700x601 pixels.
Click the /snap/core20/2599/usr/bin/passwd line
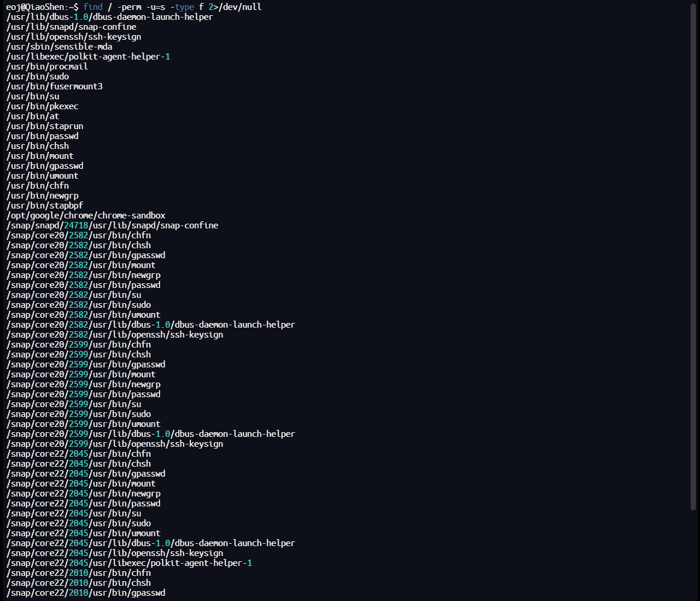[84, 394]
